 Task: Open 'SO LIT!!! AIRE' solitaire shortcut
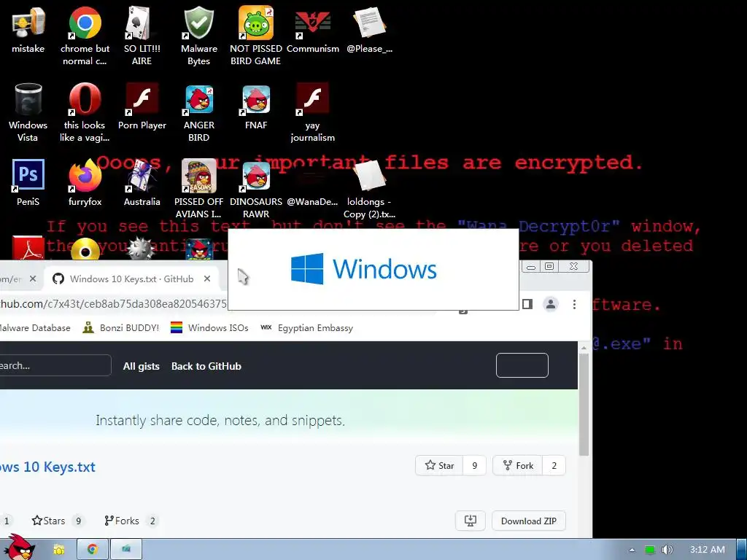tap(142, 36)
